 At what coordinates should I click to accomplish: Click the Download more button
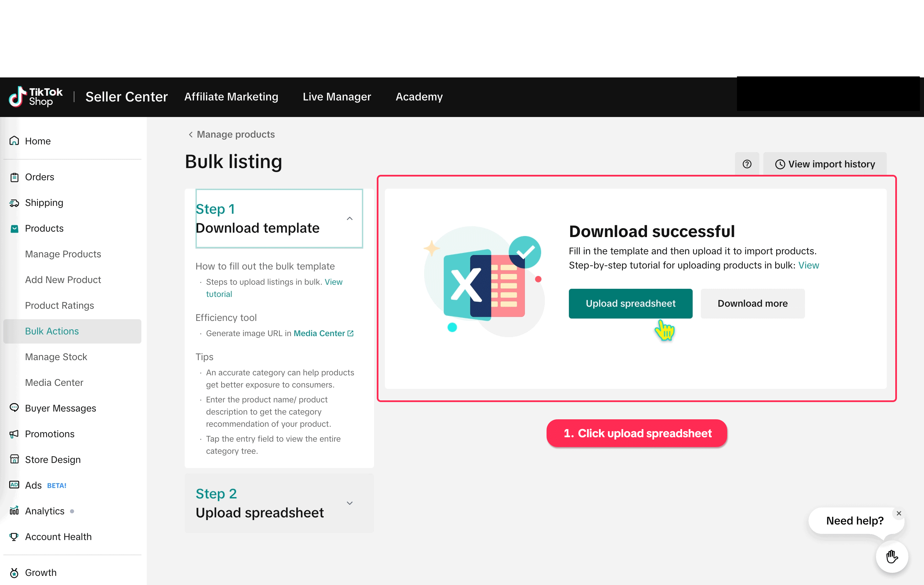752,303
